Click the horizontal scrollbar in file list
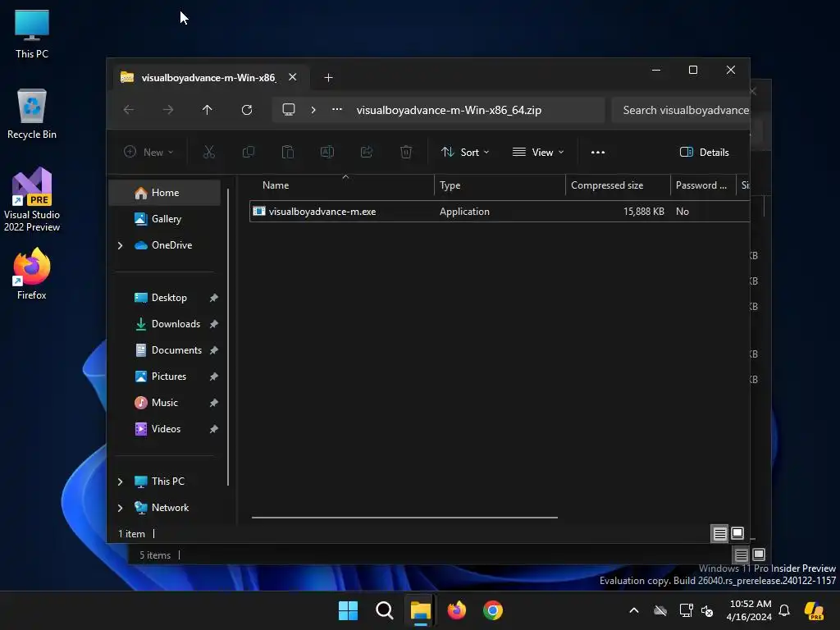 coord(404,518)
